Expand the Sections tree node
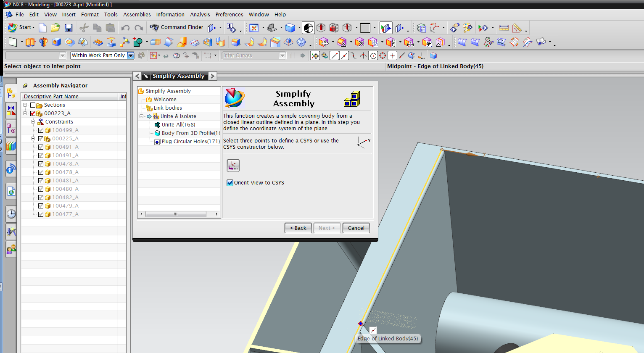 pos(25,105)
